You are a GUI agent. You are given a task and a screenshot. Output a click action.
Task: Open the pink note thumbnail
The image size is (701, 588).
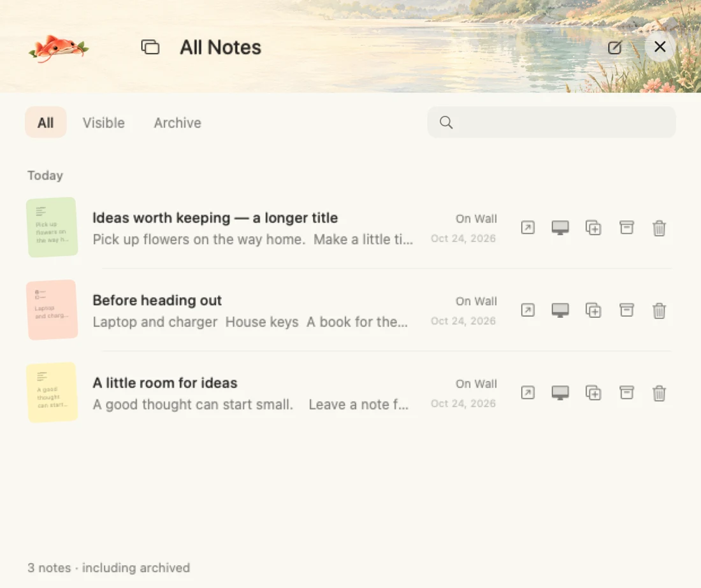52,310
